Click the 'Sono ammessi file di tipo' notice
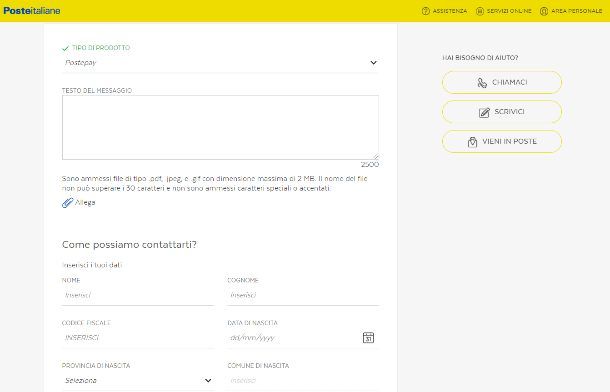 tap(215, 184)
